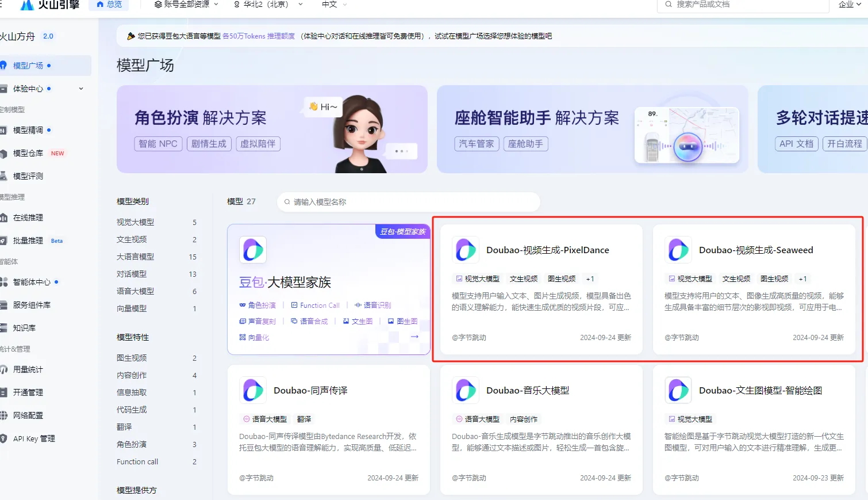Open 语音识别 link in 豆包 card
Image resolution: width=868 pixels, height=500 pixels.
[x=373, y=306]
